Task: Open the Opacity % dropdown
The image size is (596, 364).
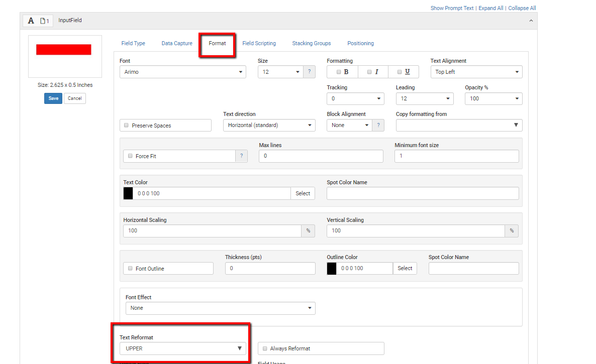Action: pyautogui.click(x=493, y=99)
